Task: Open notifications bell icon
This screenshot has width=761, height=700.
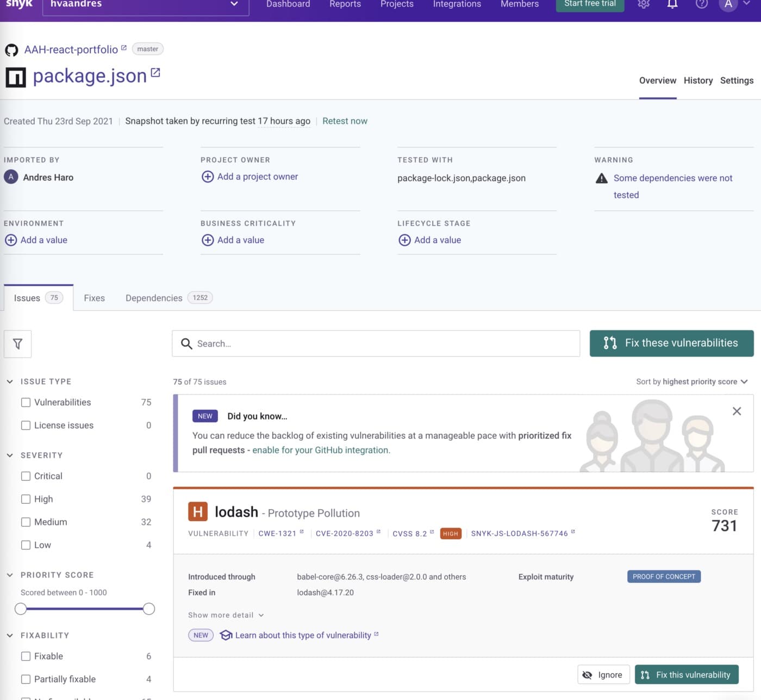Action: (x=672, y=4)
